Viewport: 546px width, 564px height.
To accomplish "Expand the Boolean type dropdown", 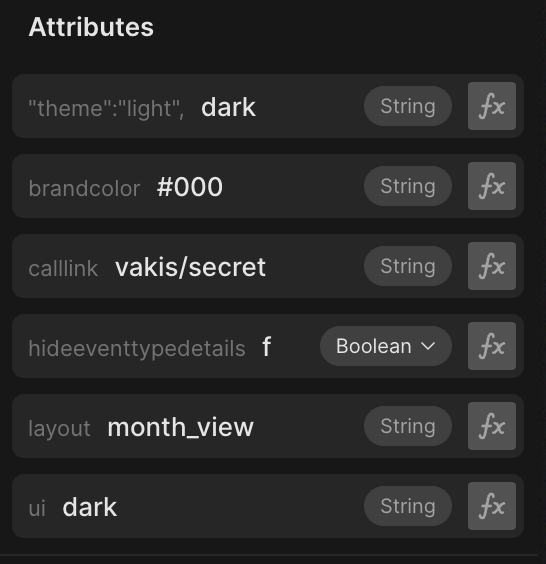I will pyautogui.click(x=386, y=346).
